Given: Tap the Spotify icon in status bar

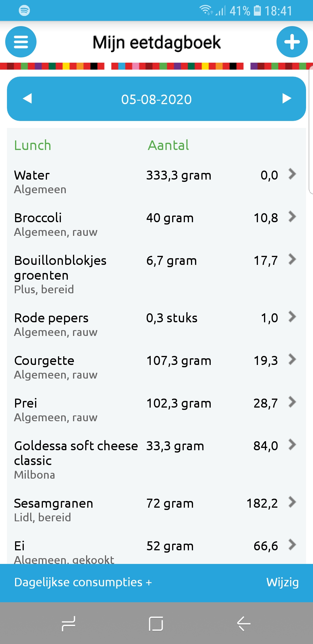Looking at the screenshot, I should (x=24, y=10).
